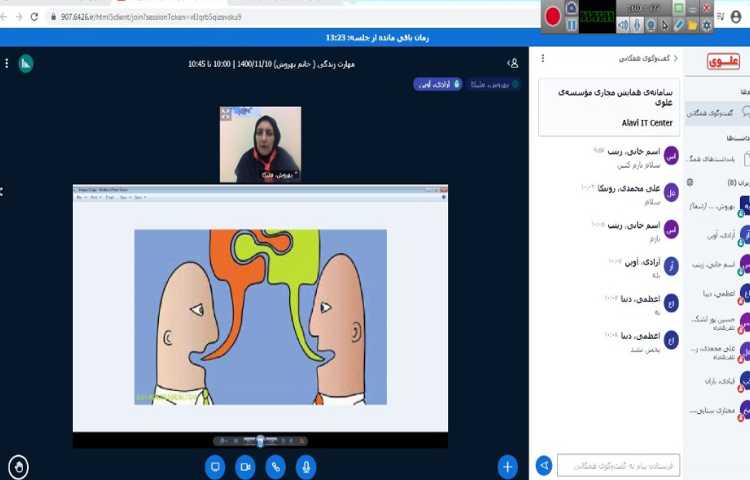Select Public Chat in the sidebar
The image size is (750, 480).
pos(718,113)
